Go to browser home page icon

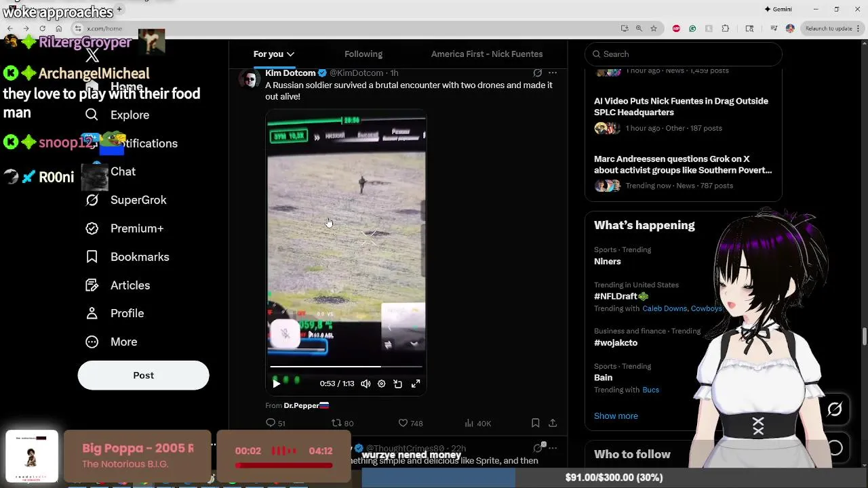click(58, 28)
